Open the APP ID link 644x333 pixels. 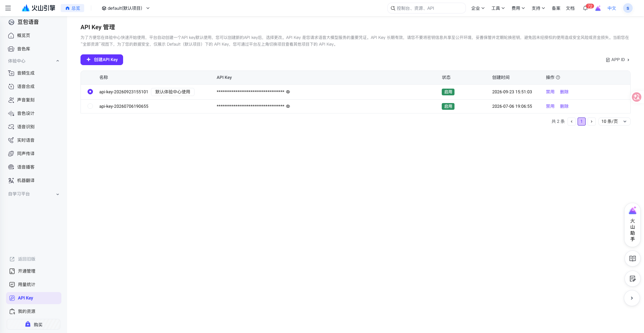click(x=618, y=60)
